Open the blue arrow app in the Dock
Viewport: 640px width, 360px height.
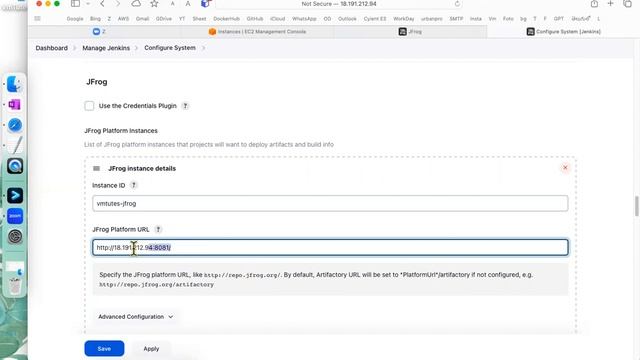tap(15, 196)
